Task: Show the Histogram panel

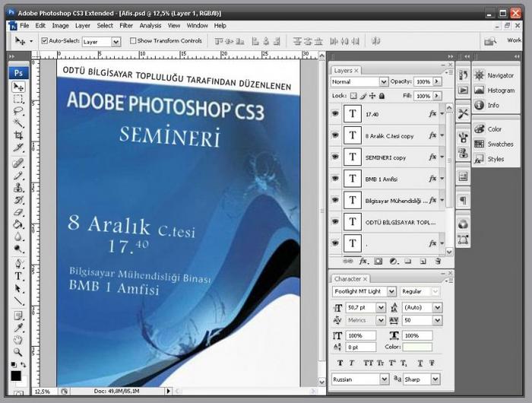Action: 500,90
